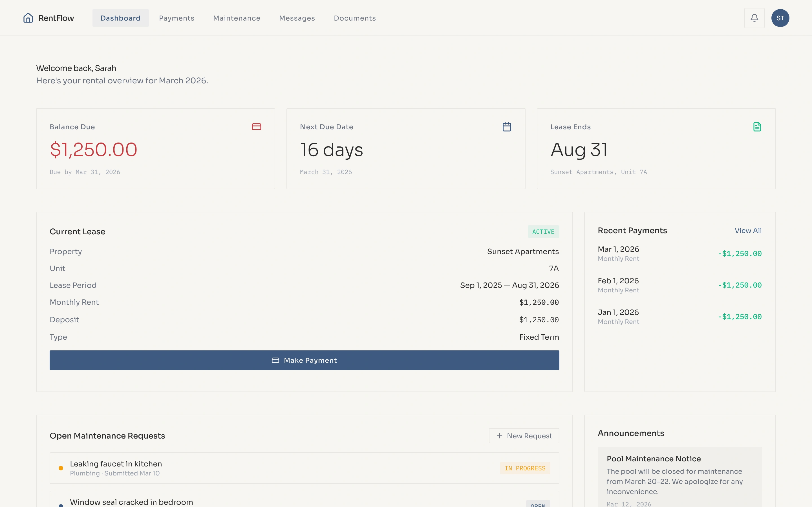Click the plus icon in New Request button

[499, 435]
